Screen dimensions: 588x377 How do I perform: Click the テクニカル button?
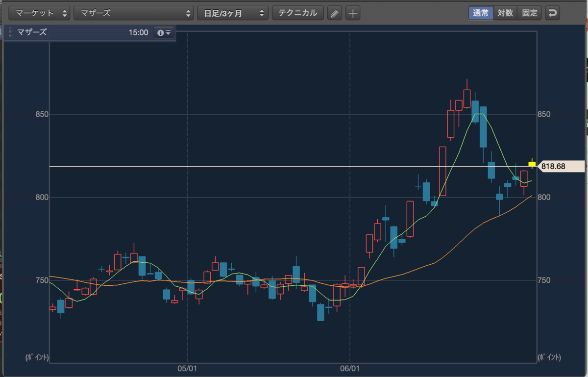pos(298,13)
